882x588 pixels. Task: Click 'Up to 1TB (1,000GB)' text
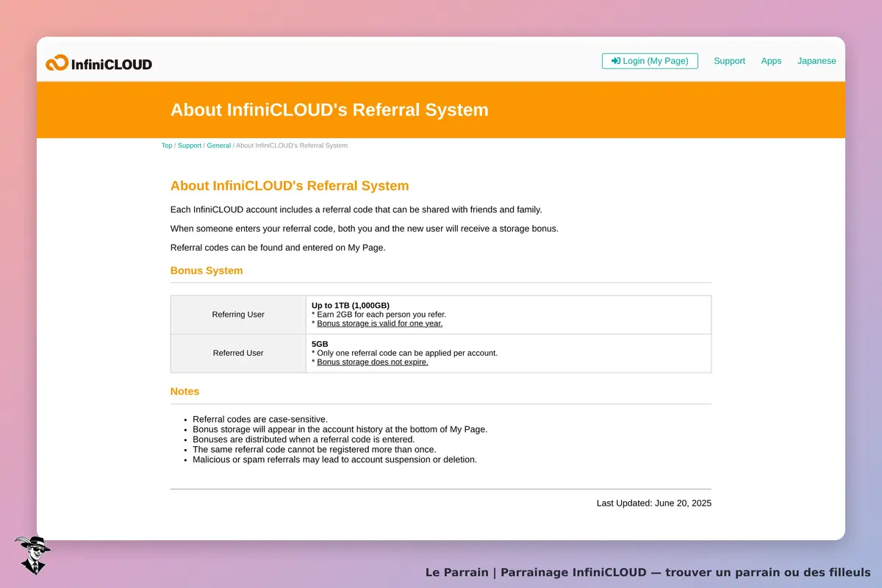point(351,305)
